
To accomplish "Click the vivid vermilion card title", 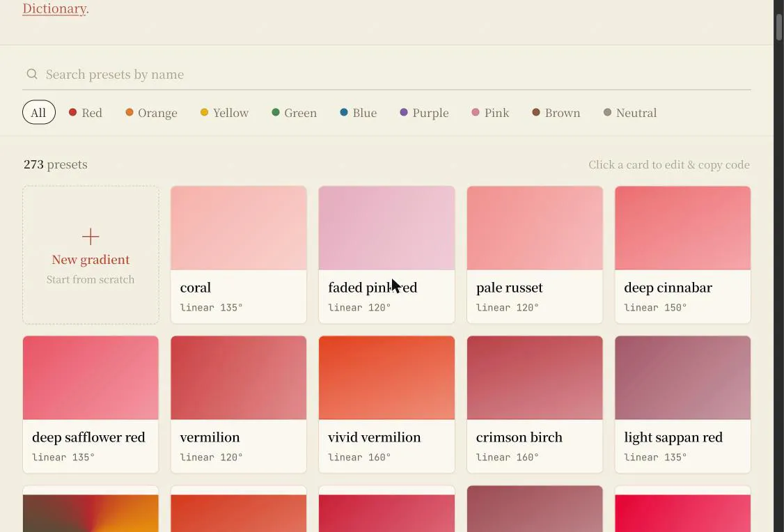I will coord(374,437).
